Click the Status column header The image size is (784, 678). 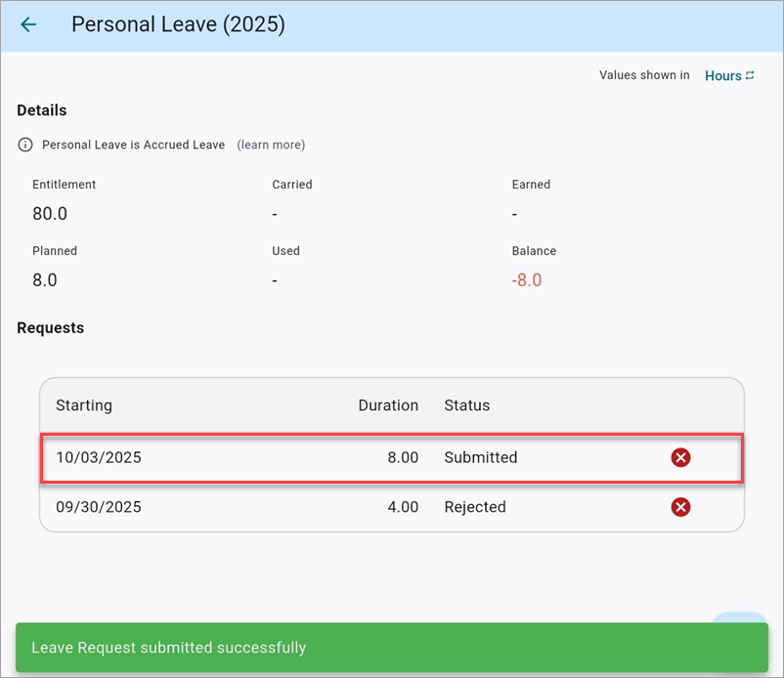466,404
